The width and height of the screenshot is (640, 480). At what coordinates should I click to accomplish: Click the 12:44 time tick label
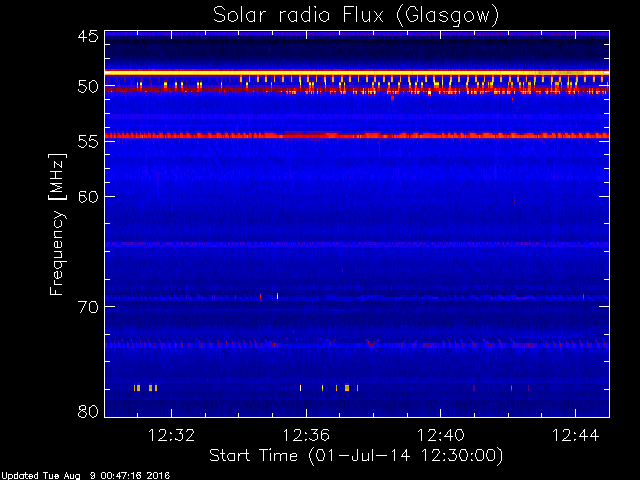pos(576,435)
